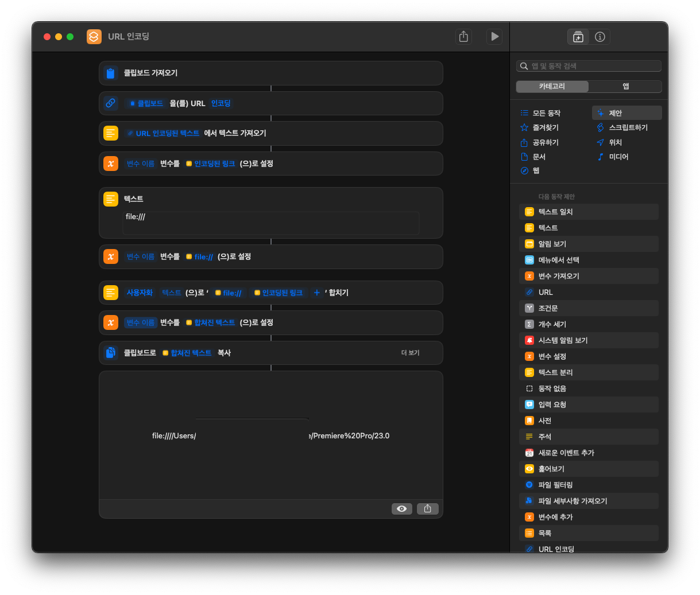700x595 pixels.
Task: Open the 위치 category
Action: [x=609, y=142]
